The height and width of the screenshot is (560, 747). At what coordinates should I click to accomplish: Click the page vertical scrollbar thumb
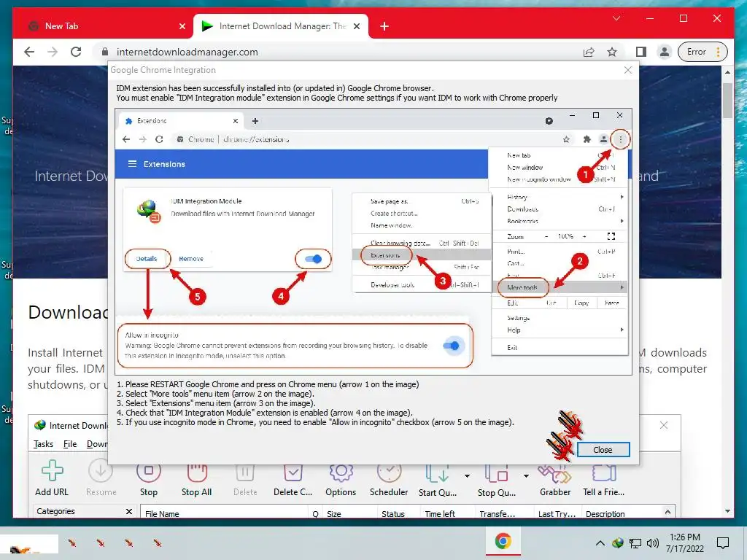(727, 100)
